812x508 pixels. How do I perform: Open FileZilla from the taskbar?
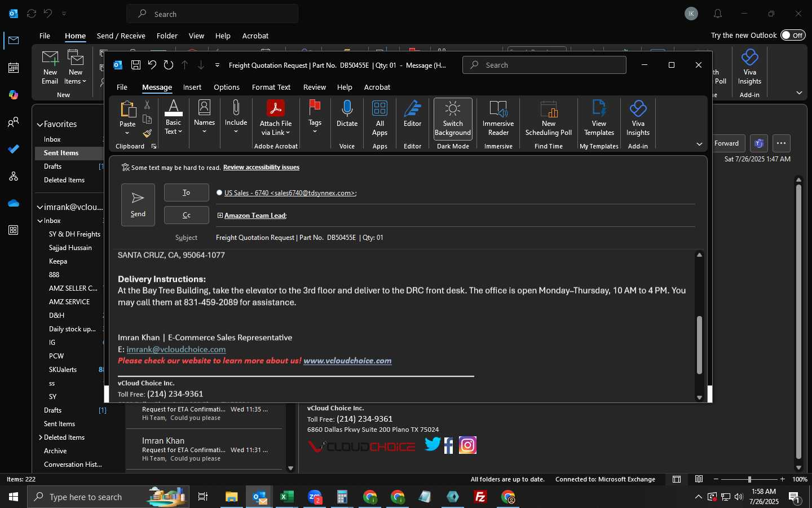[x=480, y=497]
